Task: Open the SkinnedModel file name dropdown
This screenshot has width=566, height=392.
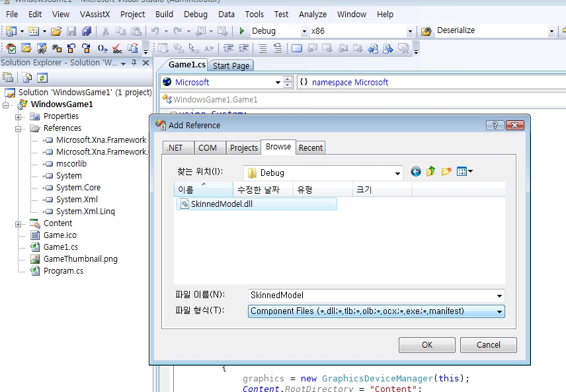Action: point(499,295)
